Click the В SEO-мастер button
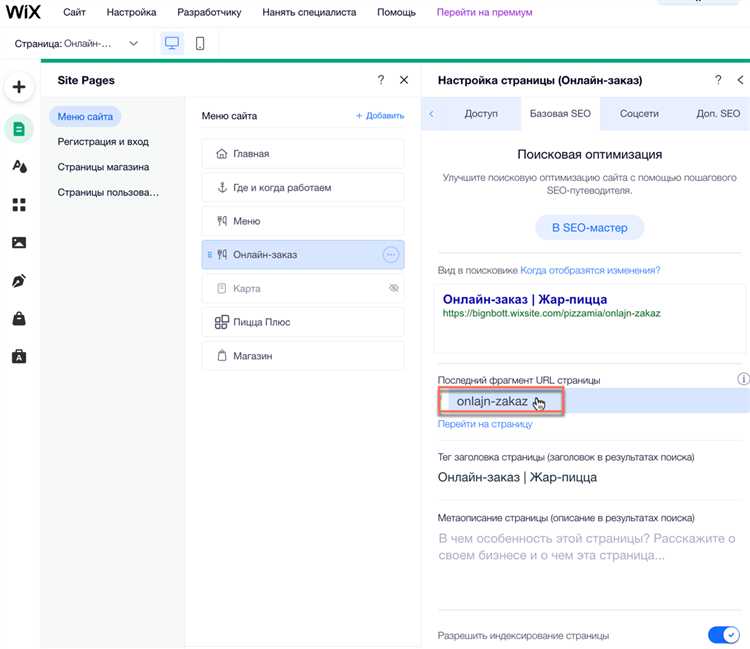The width and height of the screenshot is (750, 649). [x=590, y=227]
